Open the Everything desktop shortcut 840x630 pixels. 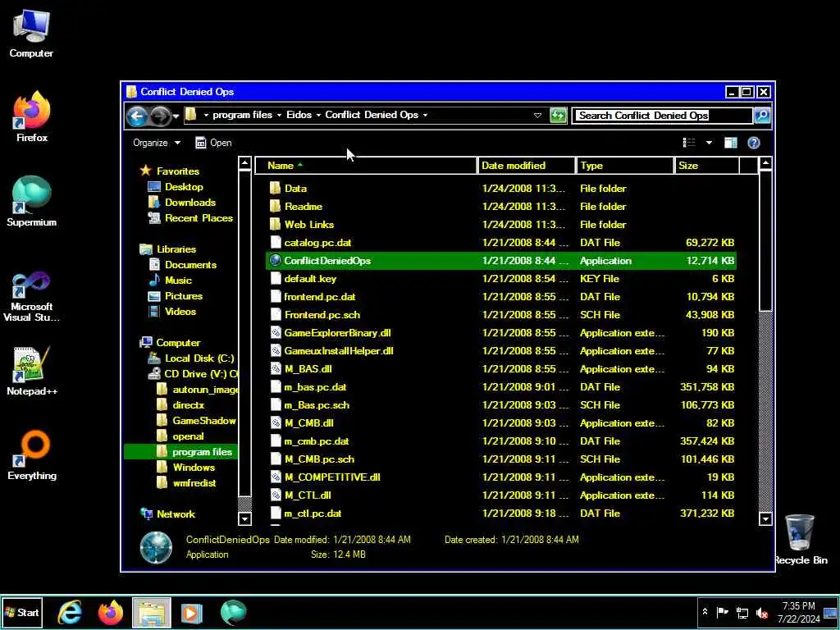tap(32, 454)
